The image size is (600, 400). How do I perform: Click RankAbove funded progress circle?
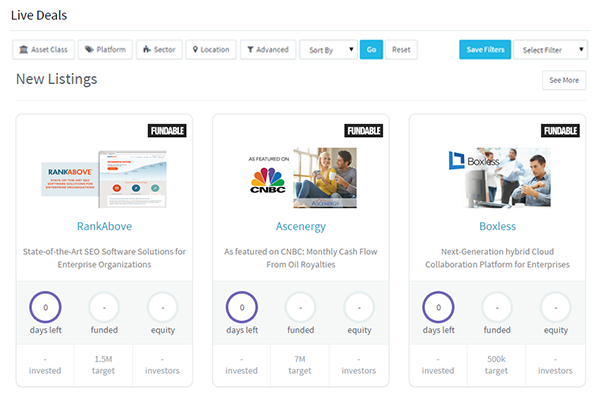click(x=104, y=307)
